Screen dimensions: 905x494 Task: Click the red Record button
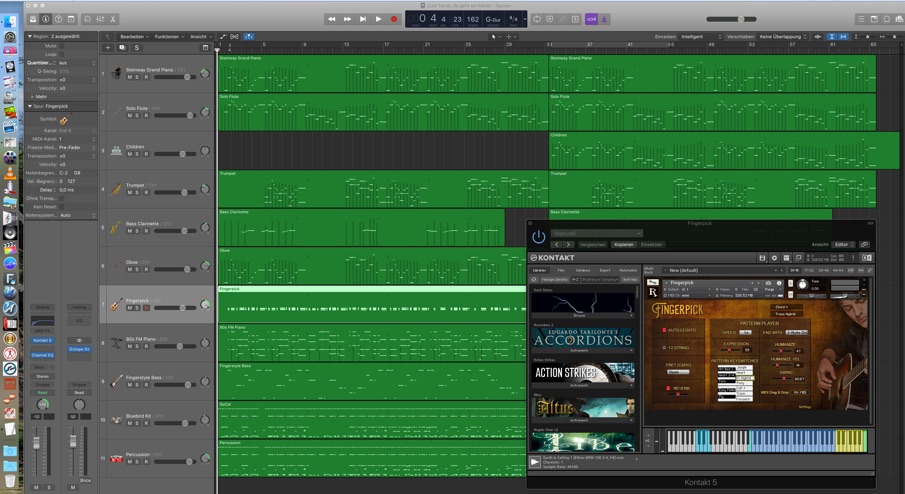click(x=394, y=19)
